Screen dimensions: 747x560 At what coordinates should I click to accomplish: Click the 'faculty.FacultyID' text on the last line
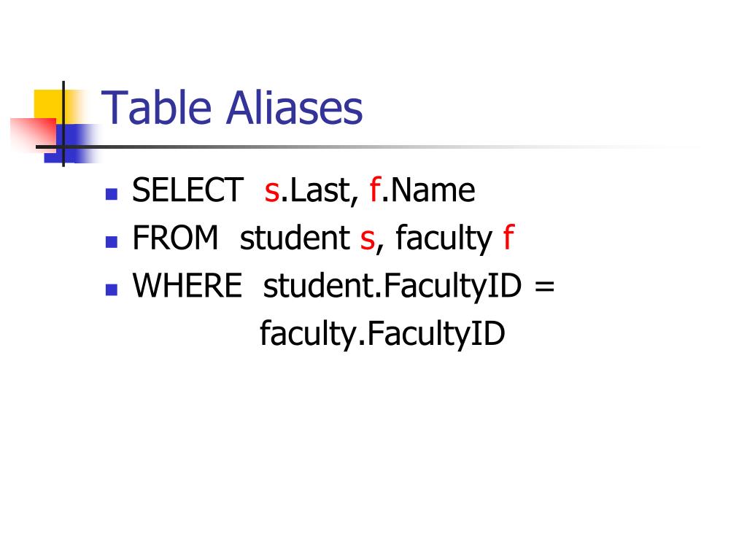pyautogui.click(x=382, y=335)
